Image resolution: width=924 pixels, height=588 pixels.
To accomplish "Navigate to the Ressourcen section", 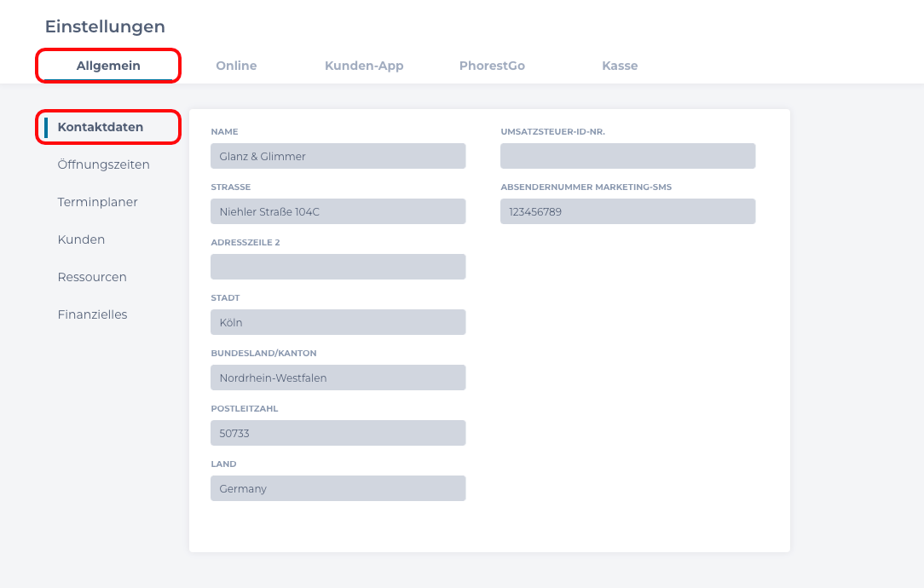I will pos(92,277).
